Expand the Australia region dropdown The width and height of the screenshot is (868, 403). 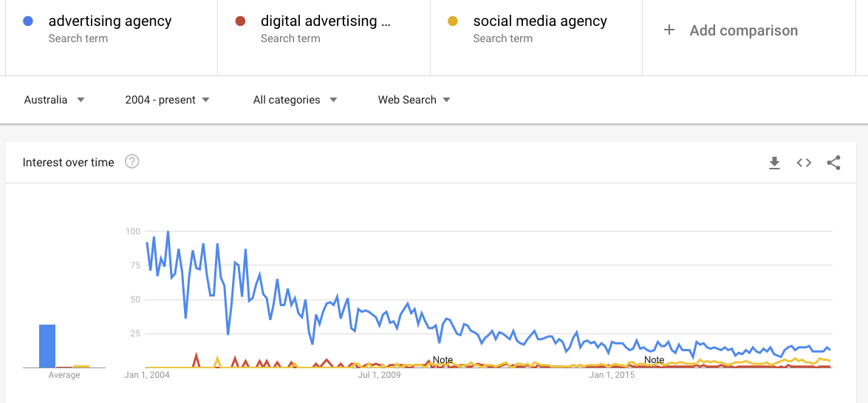tap(54, 100)
